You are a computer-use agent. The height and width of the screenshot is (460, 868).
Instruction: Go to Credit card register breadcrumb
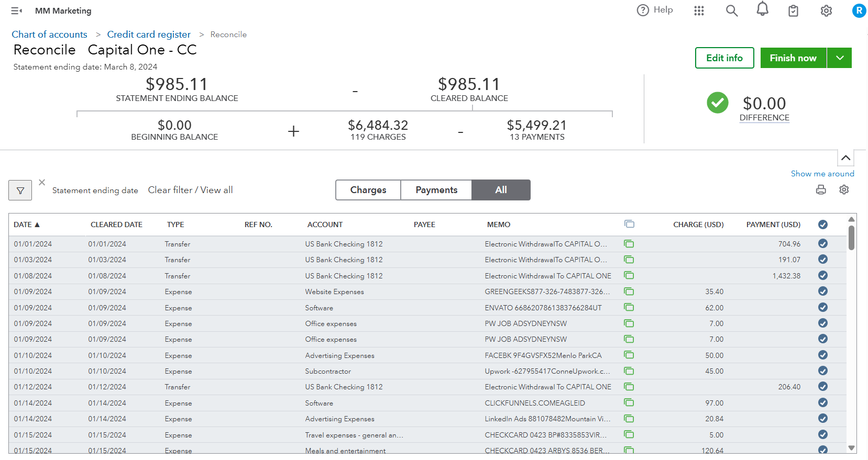pyautogui.click(x=149, y=35)
